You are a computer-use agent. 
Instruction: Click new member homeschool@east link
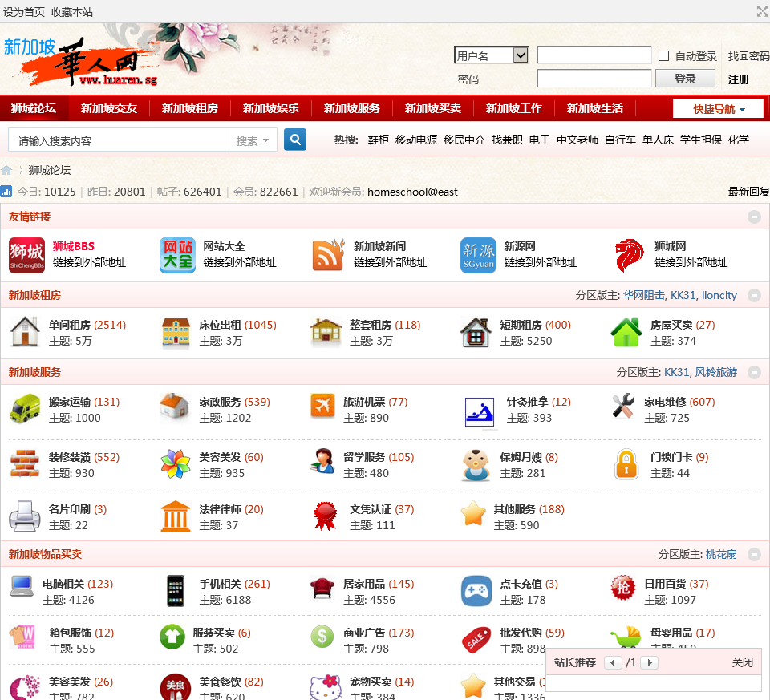[412, 192]
